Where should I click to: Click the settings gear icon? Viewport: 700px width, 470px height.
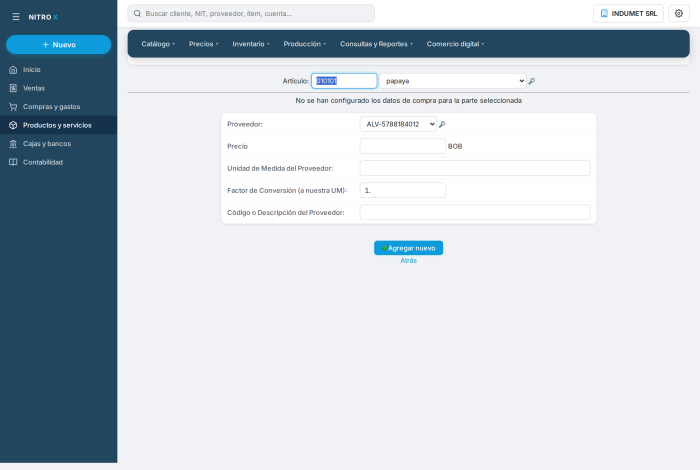click(679, 13)
